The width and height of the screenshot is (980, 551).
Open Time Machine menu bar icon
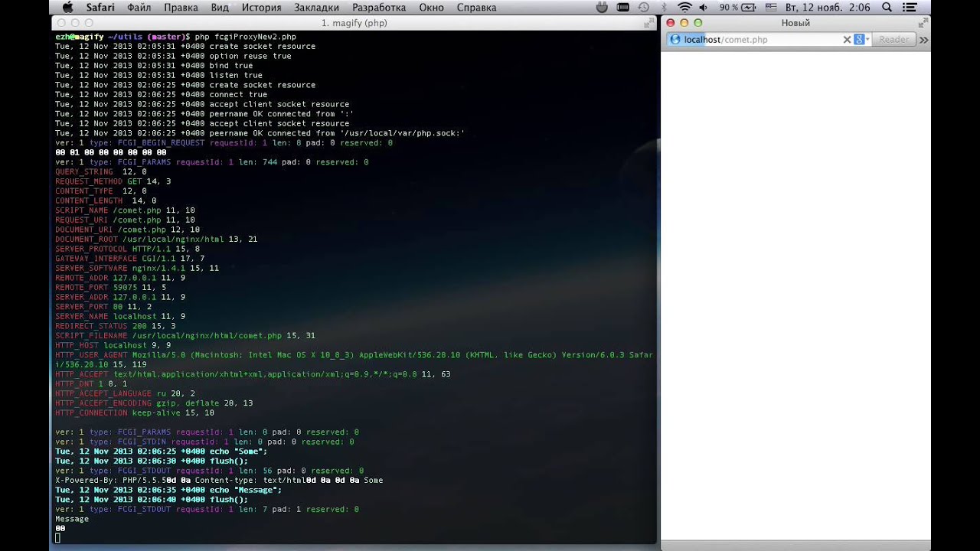point(644,7)
